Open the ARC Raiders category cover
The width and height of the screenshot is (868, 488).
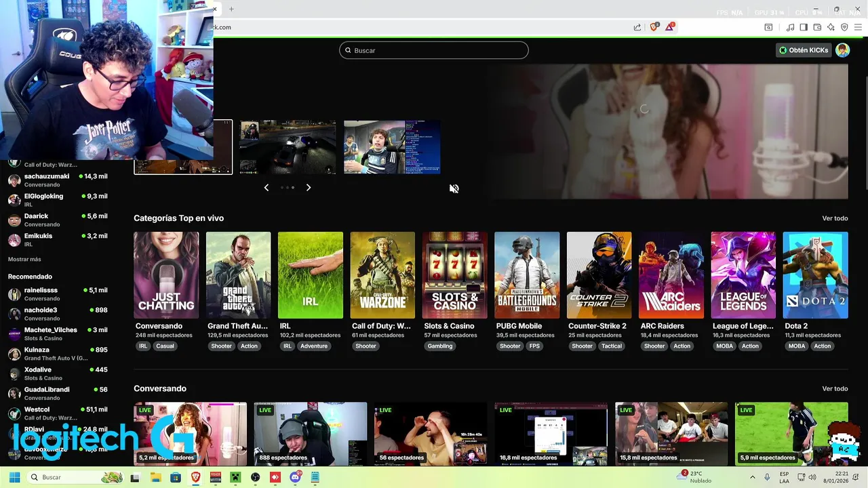671,275
